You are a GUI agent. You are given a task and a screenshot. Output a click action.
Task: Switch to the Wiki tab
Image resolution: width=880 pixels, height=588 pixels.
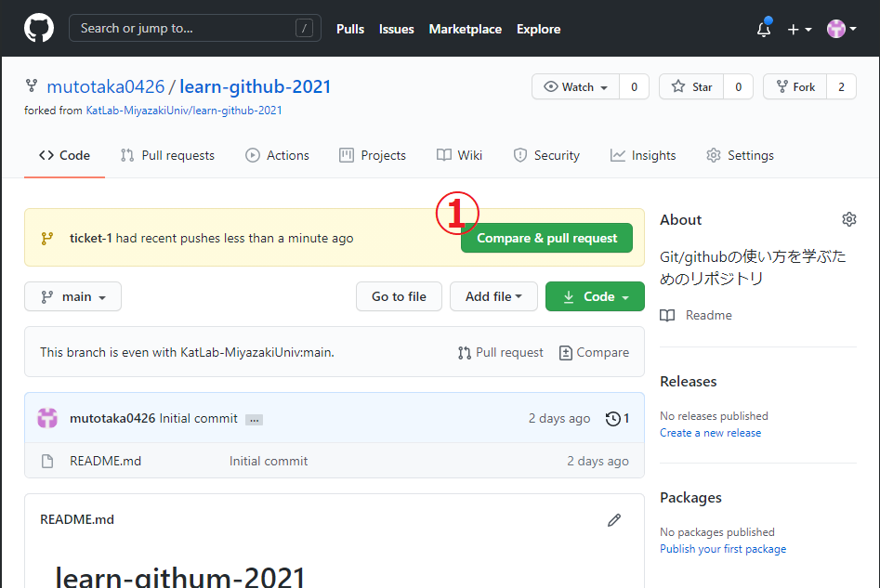460,155
